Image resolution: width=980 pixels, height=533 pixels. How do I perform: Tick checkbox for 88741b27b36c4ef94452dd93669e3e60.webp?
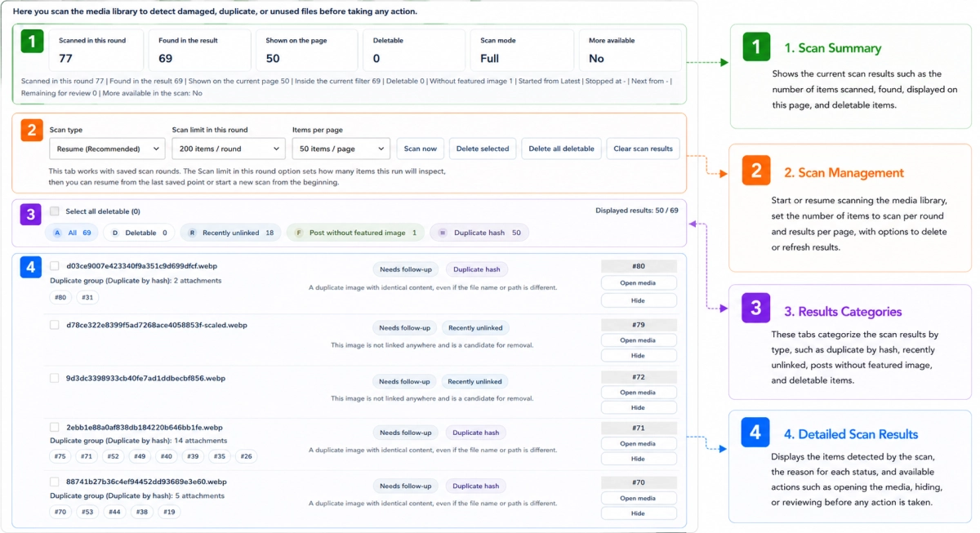(55, 482)
